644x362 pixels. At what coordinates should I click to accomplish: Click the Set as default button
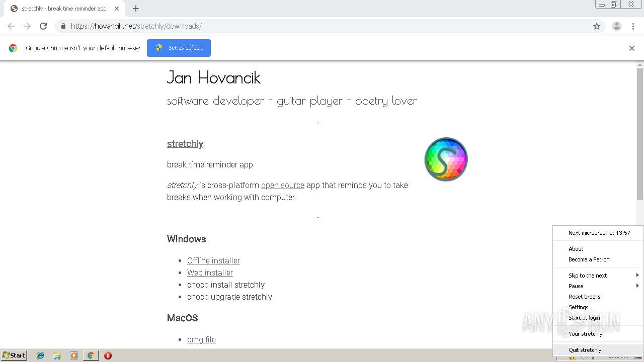(x=179, y=48)
